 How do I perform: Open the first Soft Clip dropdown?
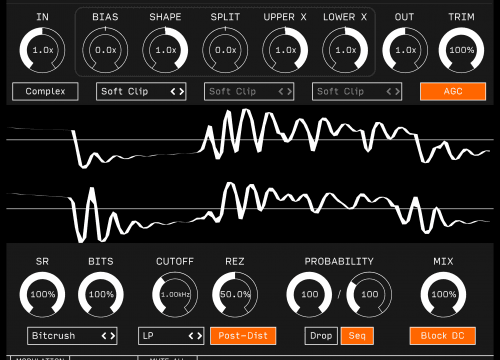pyautogui.click(x=141, y=91)
